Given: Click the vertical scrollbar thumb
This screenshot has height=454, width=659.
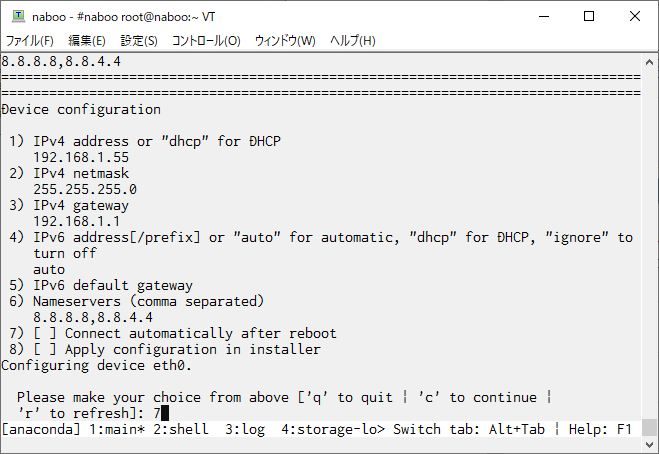Looking at the screenshot, I should 649,428.
